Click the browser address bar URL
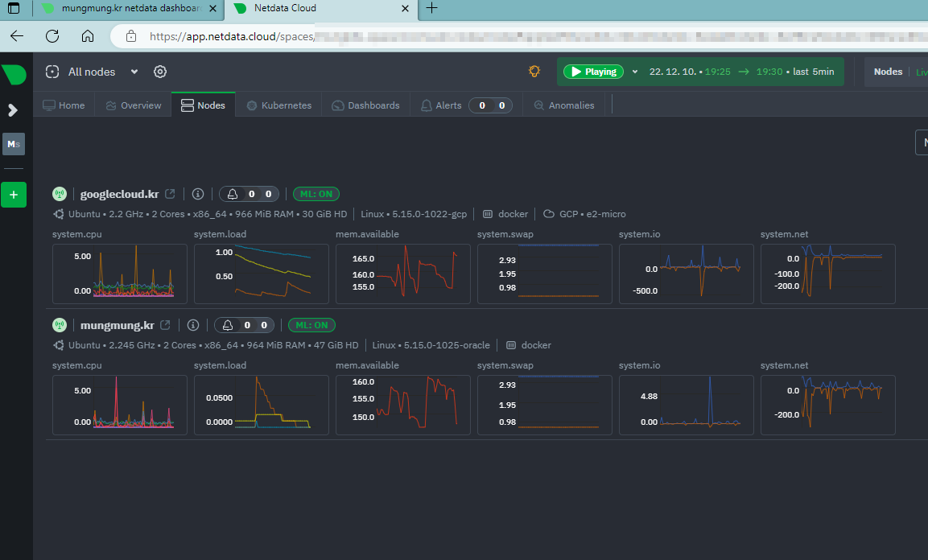The height and width of the screenshot is (560, 928). 232,36
